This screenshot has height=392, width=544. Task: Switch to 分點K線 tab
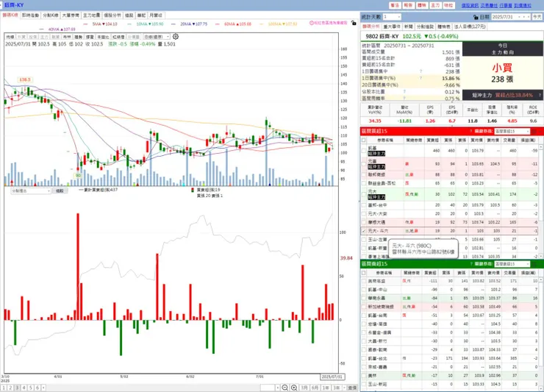click(50, 15)
